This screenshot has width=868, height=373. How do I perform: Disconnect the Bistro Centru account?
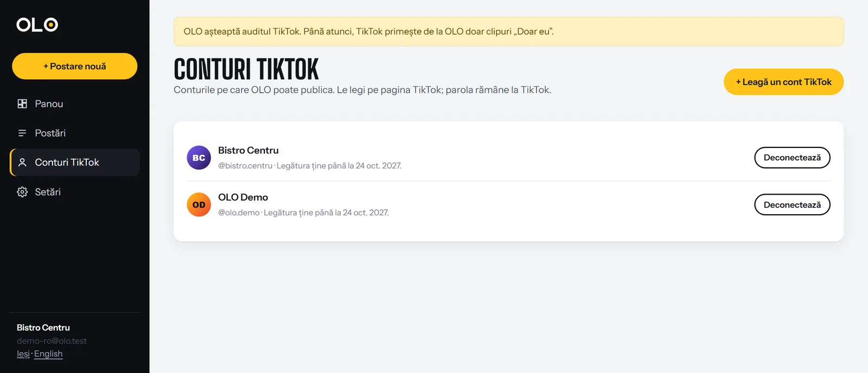pos(792,158)
